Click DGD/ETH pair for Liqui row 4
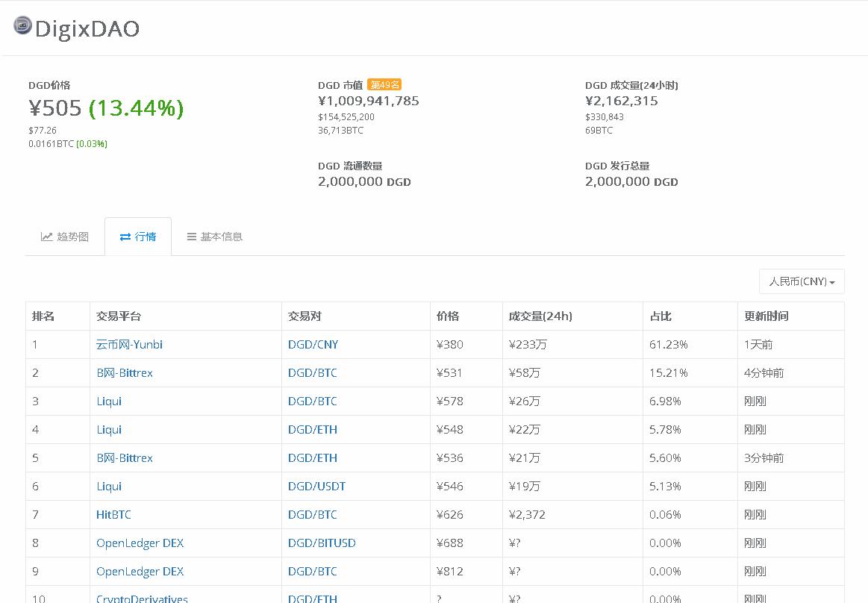The image size is (868, 603). coord(312,430)
